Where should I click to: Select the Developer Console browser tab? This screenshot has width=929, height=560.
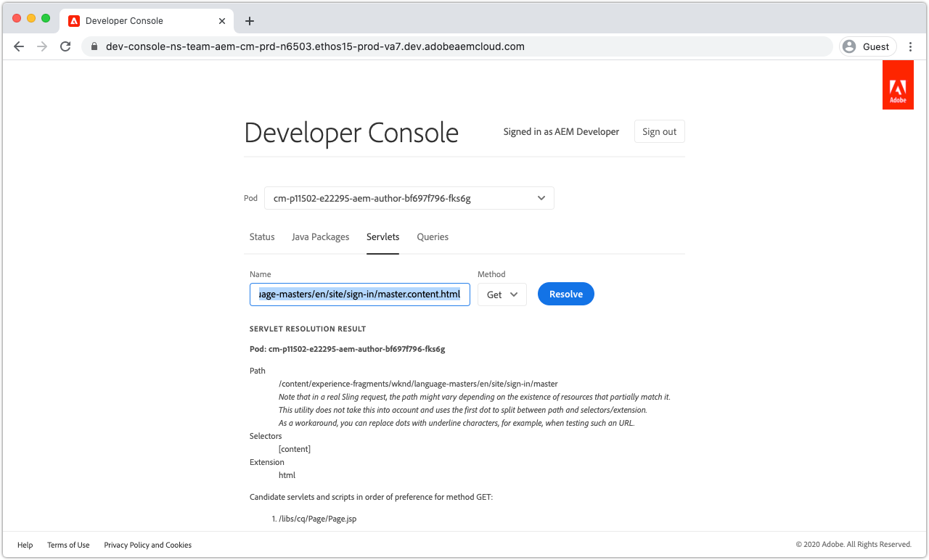(148, 21)
